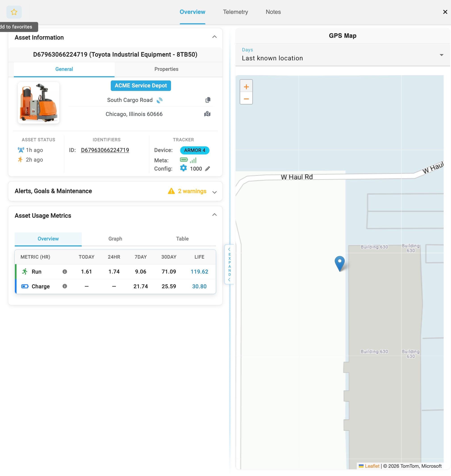Close the asset detail panel

(445, 12)
